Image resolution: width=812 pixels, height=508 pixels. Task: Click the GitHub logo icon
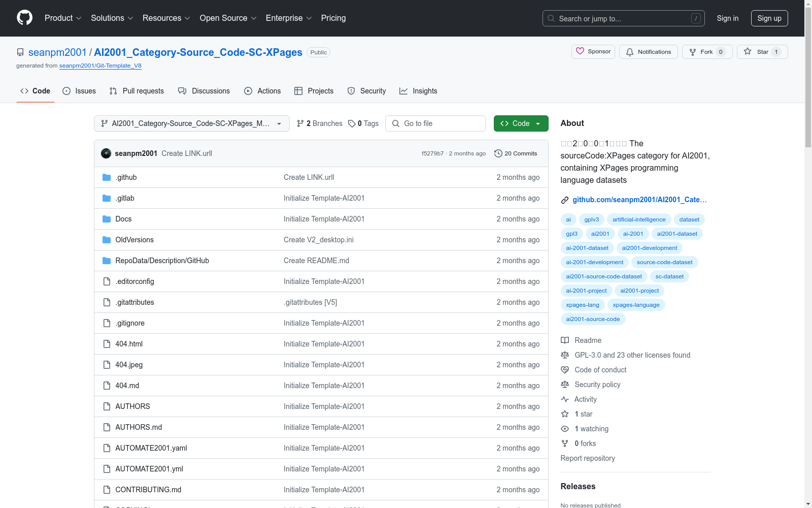coord(24,18)
